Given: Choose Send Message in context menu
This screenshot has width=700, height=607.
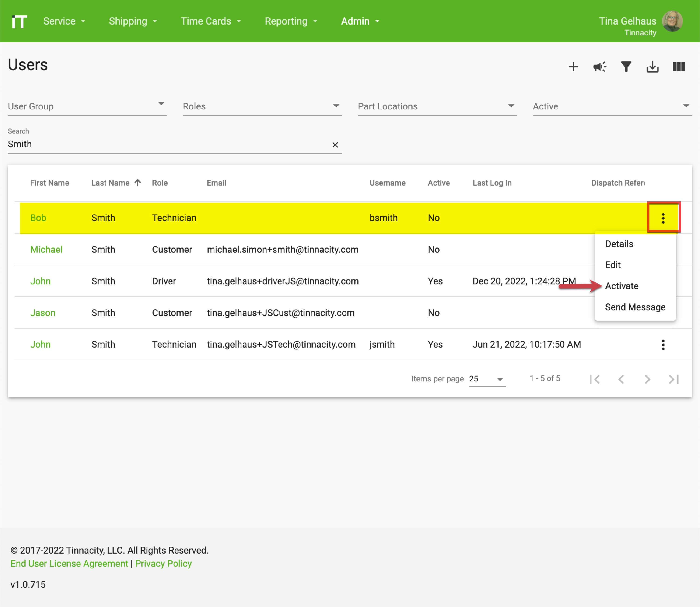Looking at the screenshot, I should [x=635, y=307].
